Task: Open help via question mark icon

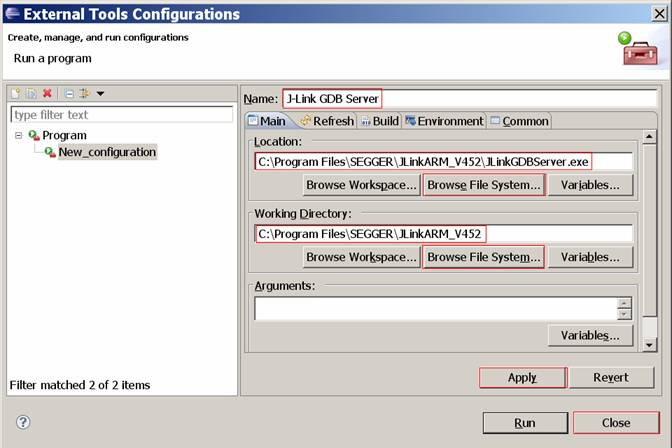Action: click(23, 422)
